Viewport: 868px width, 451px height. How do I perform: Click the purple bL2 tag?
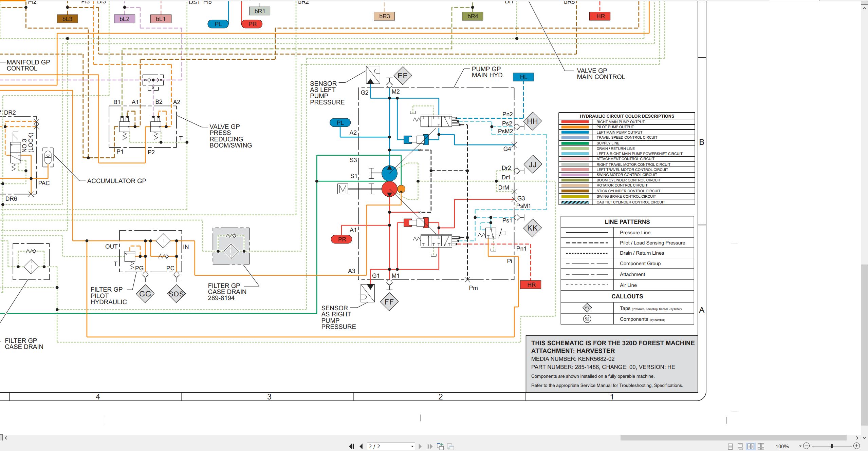125,19
